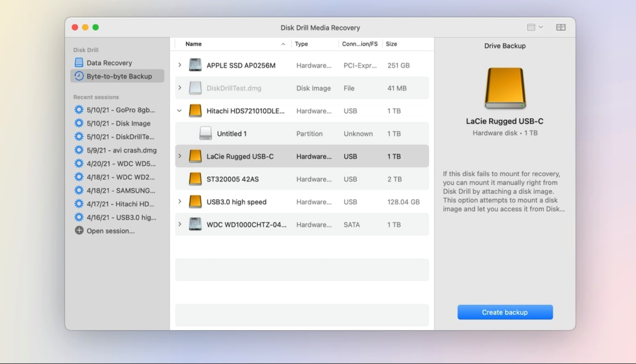The width and height of the screenshot is (636, 364).
Task: Select the ST320005 42AS drive name
Action: [233, 179]
